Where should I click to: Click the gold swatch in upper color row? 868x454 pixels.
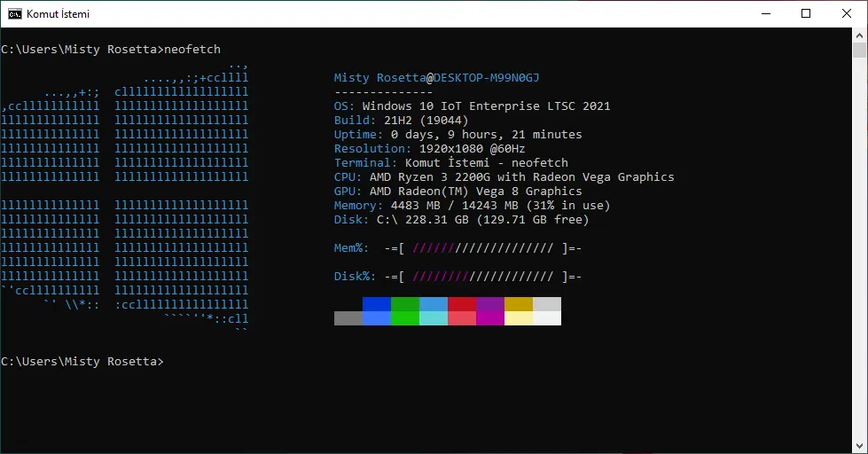coord(519,304)
